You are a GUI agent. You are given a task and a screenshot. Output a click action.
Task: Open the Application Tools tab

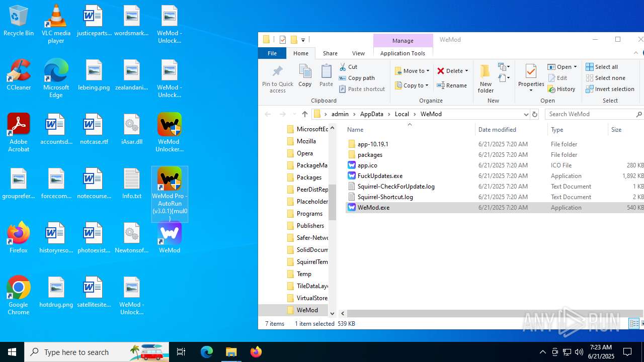click(x=403, y=53)
